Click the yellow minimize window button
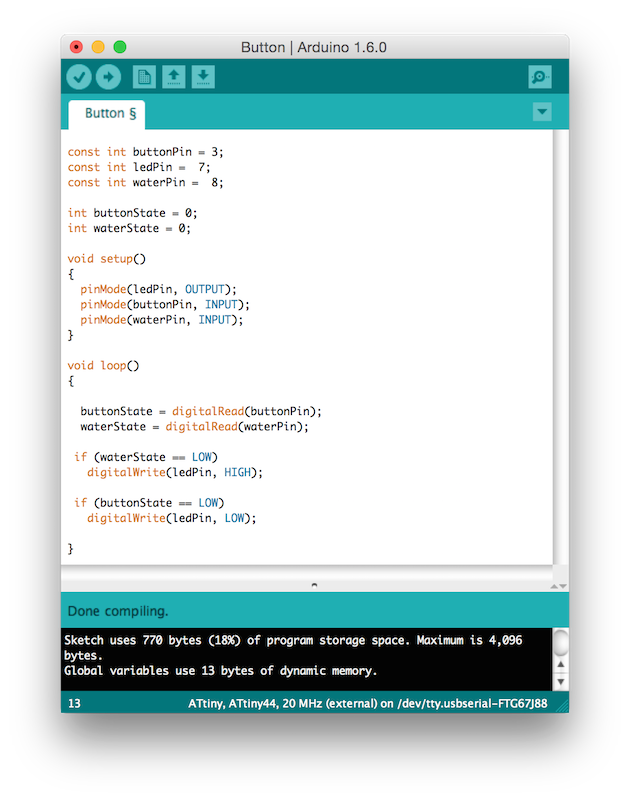The width and height of the screenshot is (630, 800). pos(98,47)
